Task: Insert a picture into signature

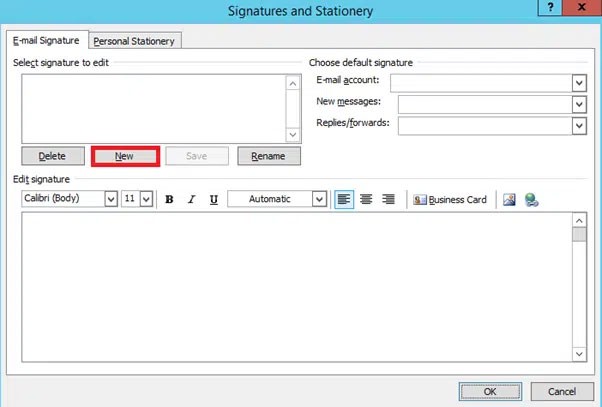Action: click(510, 200)
